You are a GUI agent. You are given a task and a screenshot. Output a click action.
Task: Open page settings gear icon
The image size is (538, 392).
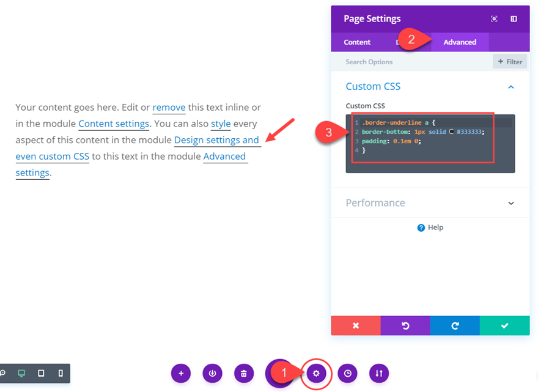click(316, 374)
